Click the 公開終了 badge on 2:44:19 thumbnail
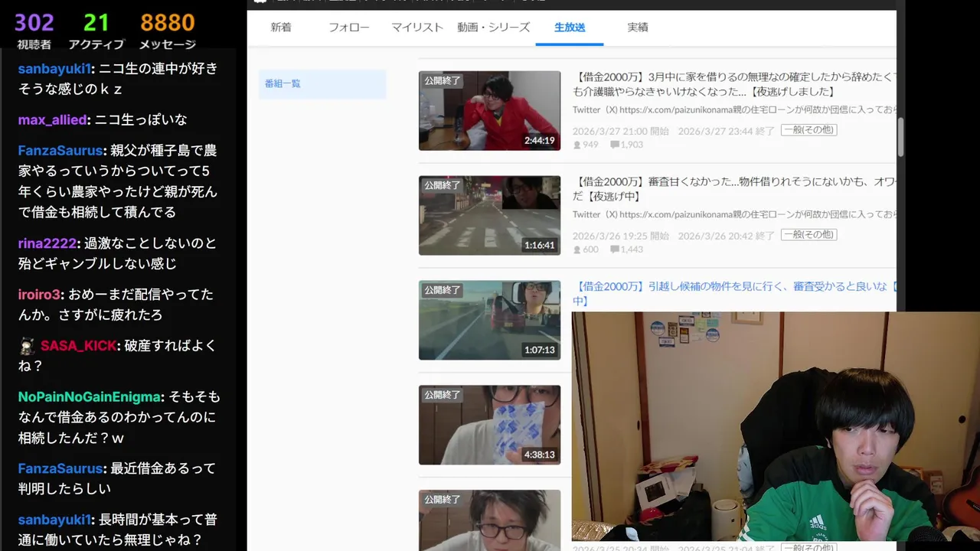Screen dimensions: 980x551 coord(443,80)
